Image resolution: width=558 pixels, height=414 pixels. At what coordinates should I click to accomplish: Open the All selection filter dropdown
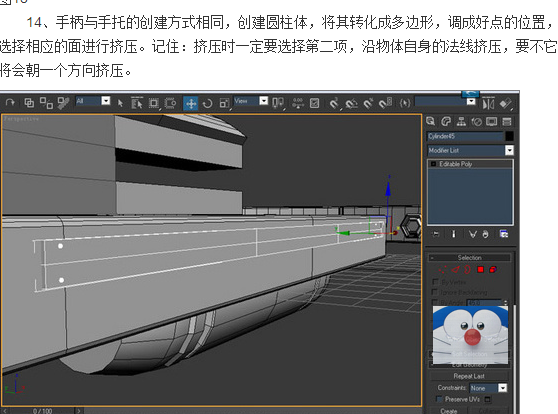pos(106,101)
